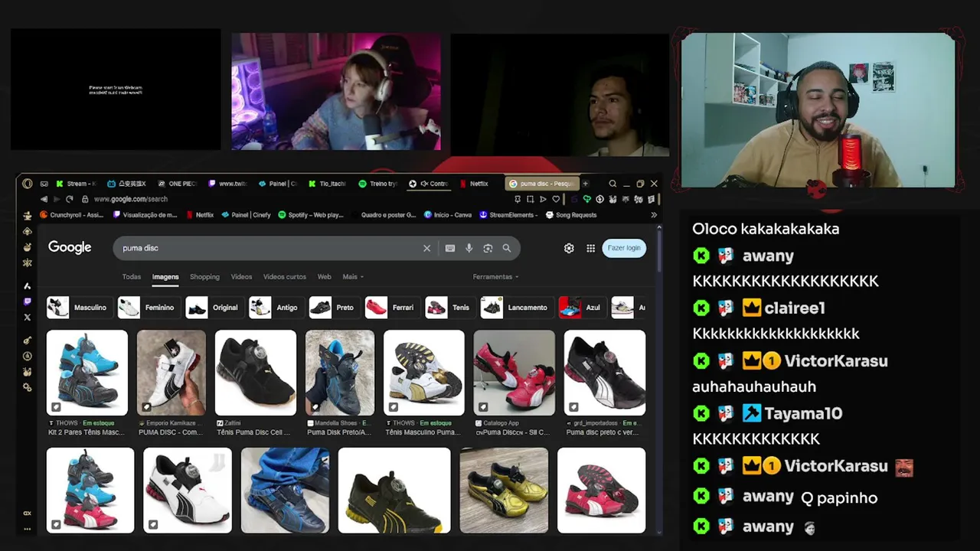This screenshot has height=551, width=980.
Task: Open Google quick settings gear
Action: point(569,248)
